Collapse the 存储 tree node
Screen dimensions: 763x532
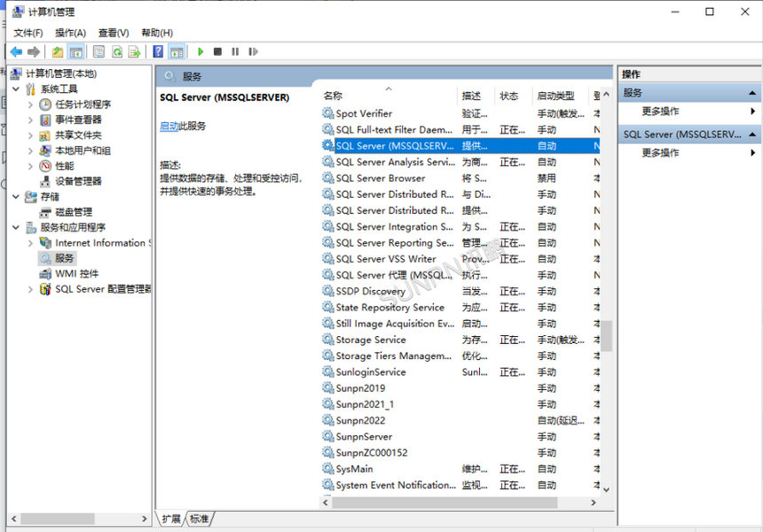coord(16,197)
